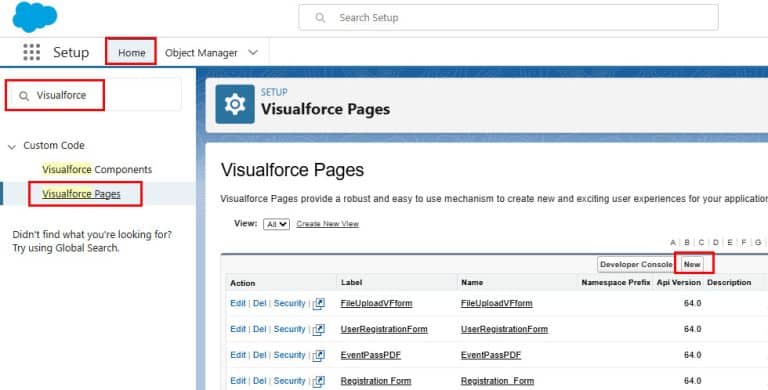Open Registration Form preview popup icon
Viewport: 768px width, 390px height.
319,381
